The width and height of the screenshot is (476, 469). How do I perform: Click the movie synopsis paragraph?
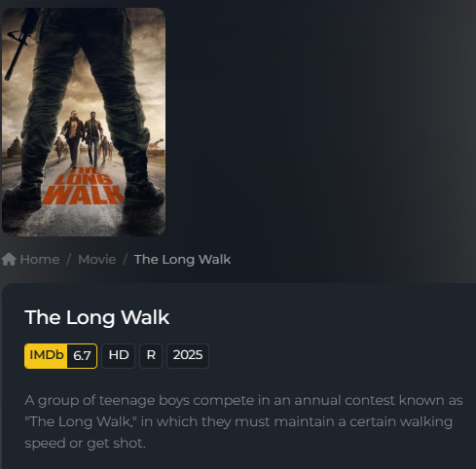(x=243, y=421)
